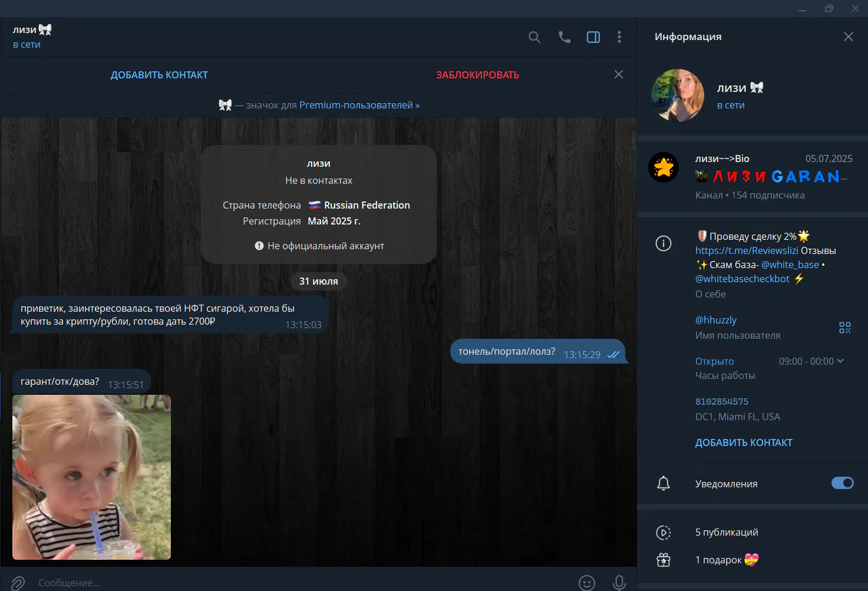Click Russian Federation phone country text
The width and height of the screenshot is (868, 591).
tap(367, 205)
